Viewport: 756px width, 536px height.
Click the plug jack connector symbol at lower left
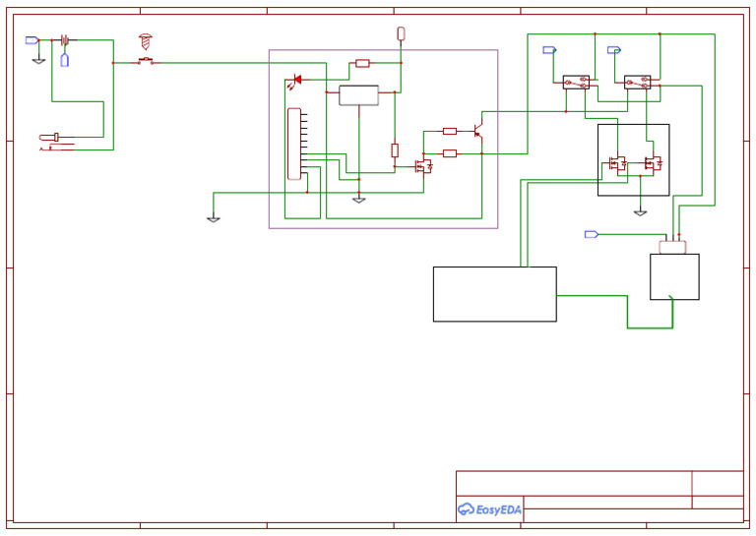click(x=57, y=143)
